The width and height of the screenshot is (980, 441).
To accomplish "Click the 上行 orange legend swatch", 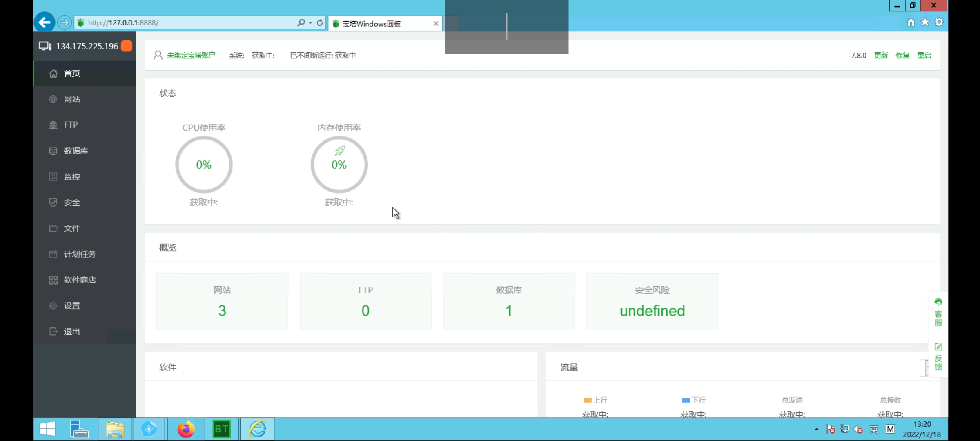I will (587, 400).
